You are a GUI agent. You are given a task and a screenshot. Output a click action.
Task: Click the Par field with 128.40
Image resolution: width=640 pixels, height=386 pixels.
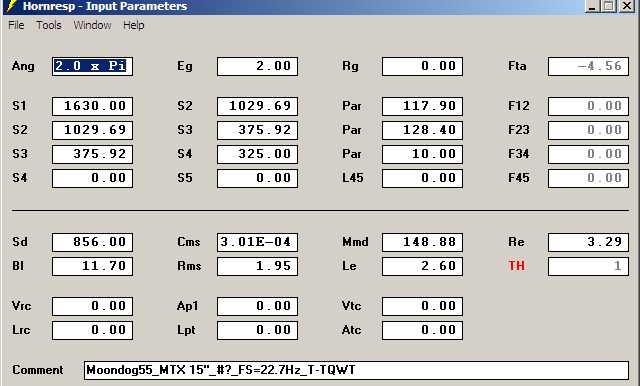pyautogui.click(x=422, y=131)
